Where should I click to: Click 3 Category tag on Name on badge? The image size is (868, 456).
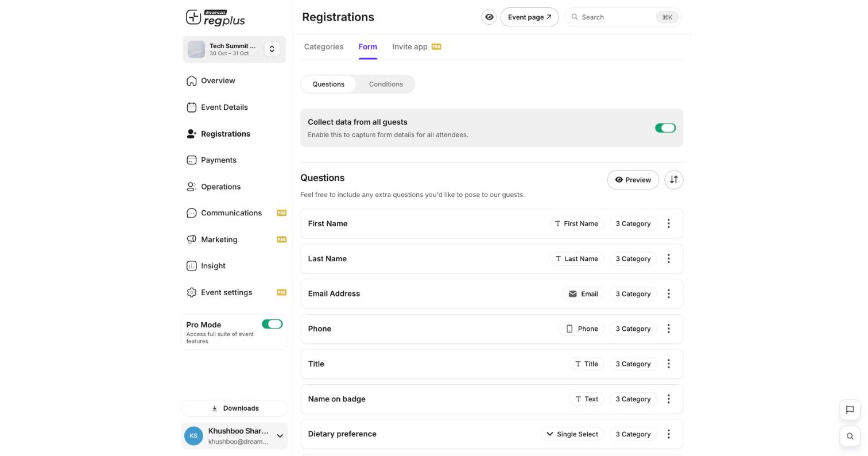point(633,399)
